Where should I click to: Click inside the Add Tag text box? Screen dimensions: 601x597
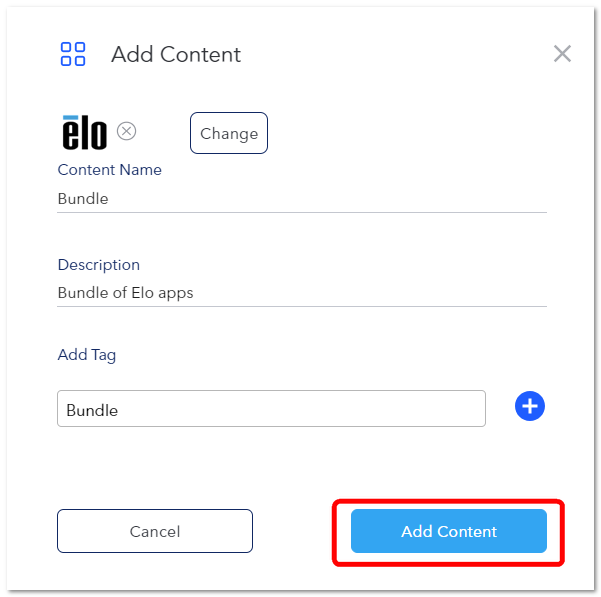coord(271,408)
